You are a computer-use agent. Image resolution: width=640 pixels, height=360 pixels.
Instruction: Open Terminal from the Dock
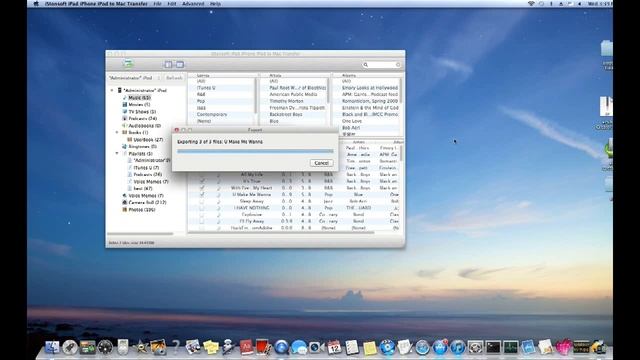coord(493,347)
